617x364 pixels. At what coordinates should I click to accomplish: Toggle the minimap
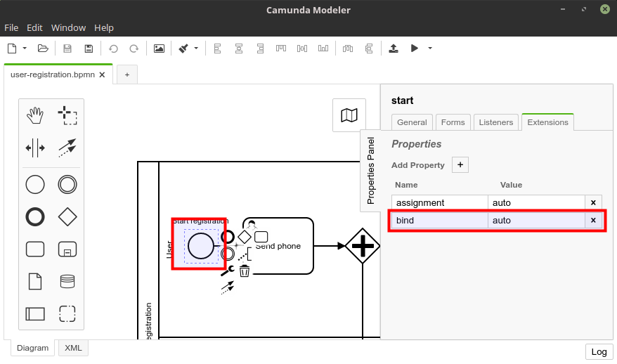[349, 115]
